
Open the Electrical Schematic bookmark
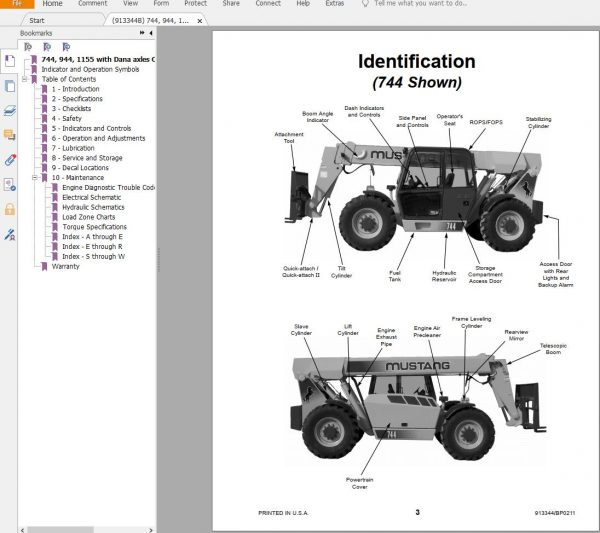[x=92, y=197]
